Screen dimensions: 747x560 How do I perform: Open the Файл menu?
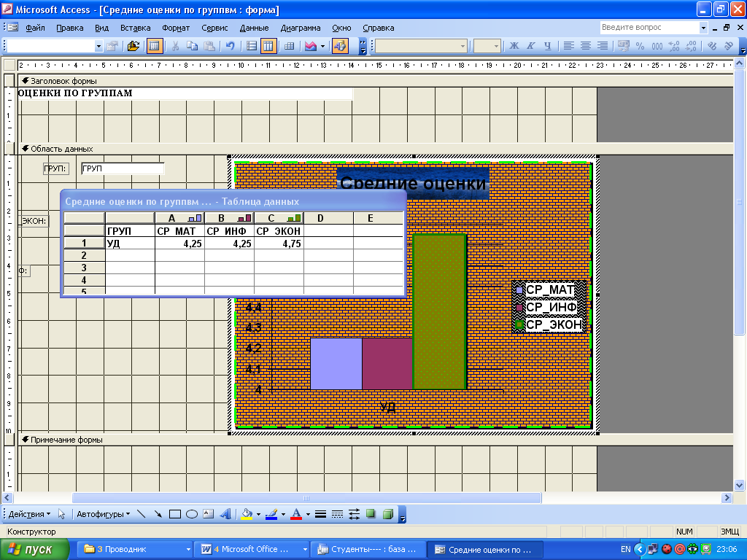(35, 28)
